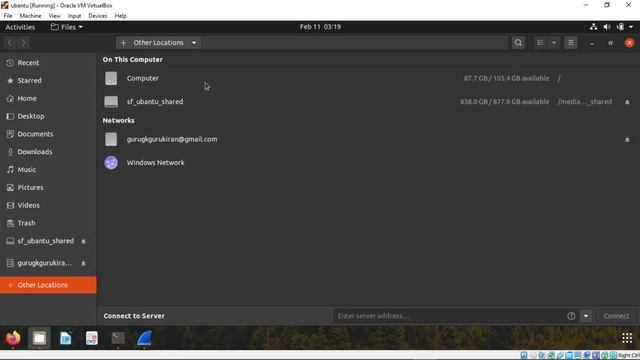Click the back navigation arrow

point(10,43)
